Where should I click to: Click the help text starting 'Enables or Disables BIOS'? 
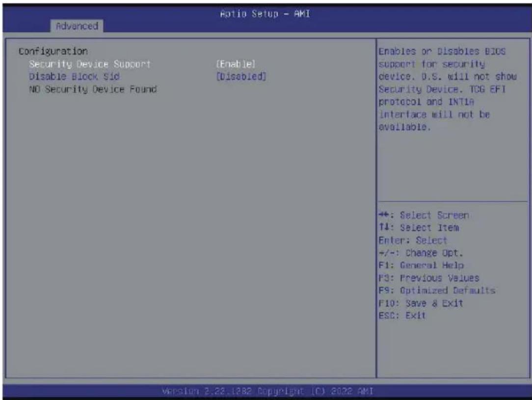(448, 89)
